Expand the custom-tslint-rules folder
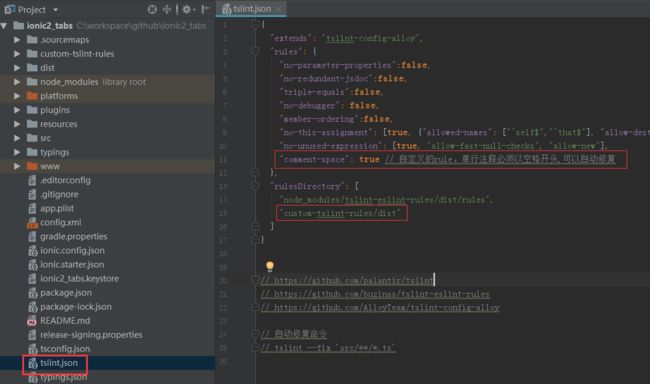 (17, 54)
